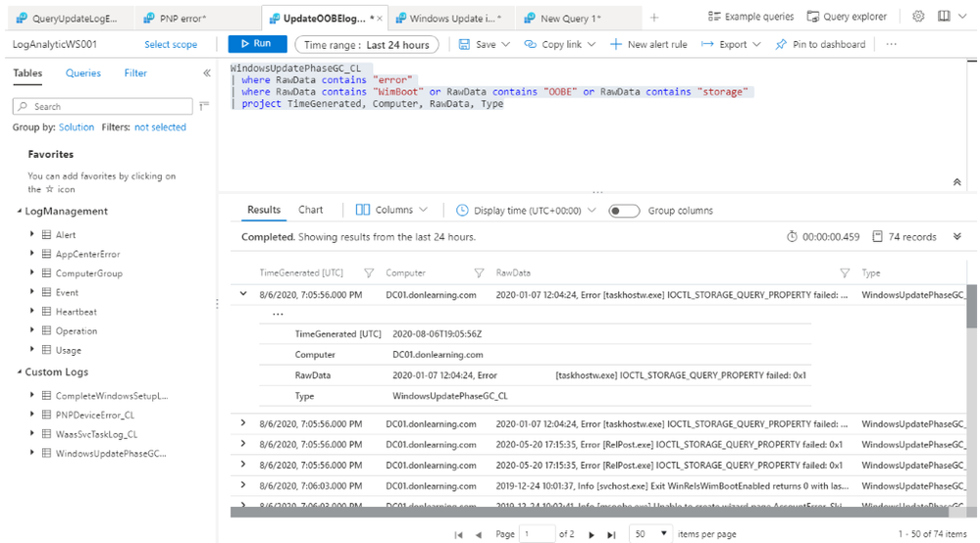
Task: Click the Save disk icon
Action: coord(464,44)
